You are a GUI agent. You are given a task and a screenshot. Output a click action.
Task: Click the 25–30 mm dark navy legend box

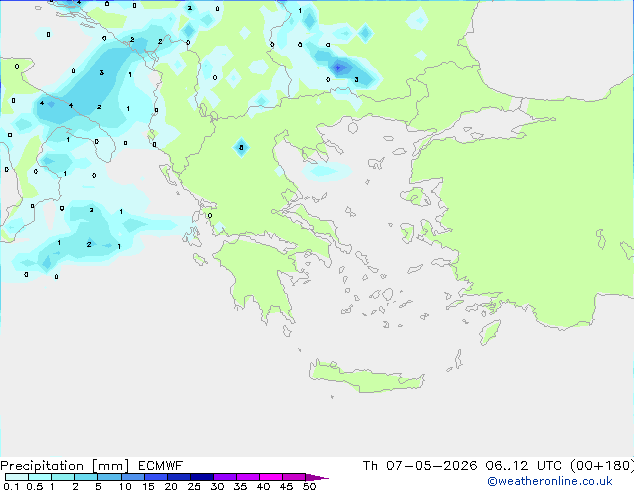click(202, 477)
